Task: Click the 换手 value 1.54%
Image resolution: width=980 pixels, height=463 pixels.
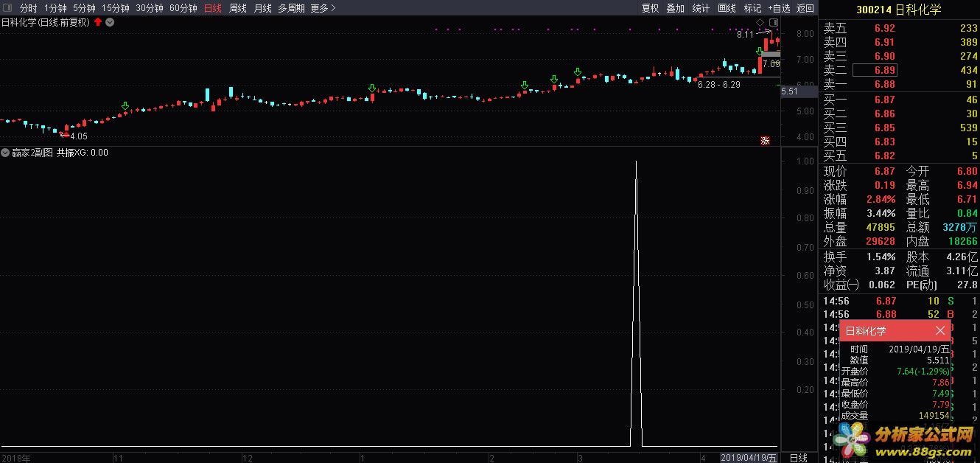Action: pyautogui.click(x=881, y=257)
